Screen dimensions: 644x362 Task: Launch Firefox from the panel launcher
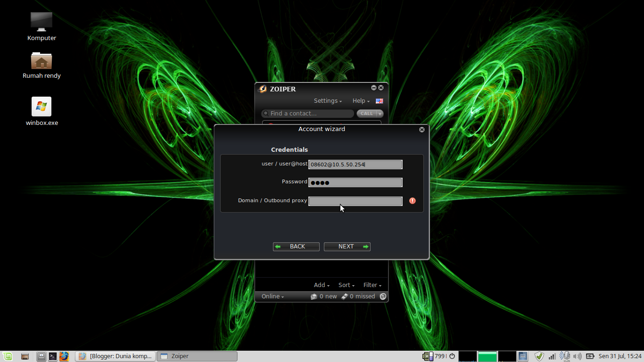click(x=64, y=356)
